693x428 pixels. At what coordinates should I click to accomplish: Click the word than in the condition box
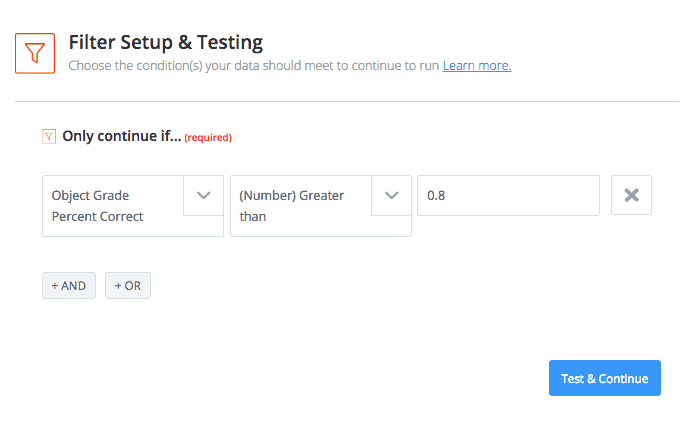pyautogui.click(x=253, y=216)
